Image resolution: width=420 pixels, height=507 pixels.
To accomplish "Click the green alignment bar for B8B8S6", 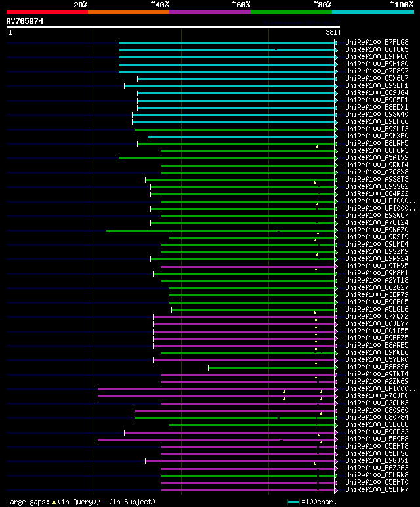I will point(272,367).
